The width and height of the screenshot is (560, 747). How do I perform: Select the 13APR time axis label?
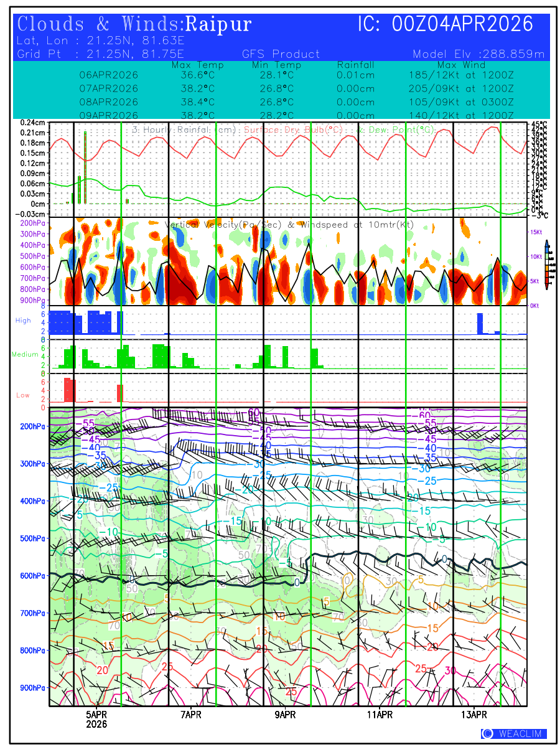coord(474,714)
